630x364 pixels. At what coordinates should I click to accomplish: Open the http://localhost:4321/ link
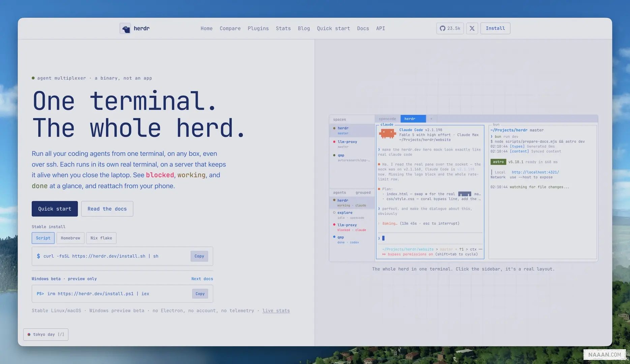click(x=535, y=172)
